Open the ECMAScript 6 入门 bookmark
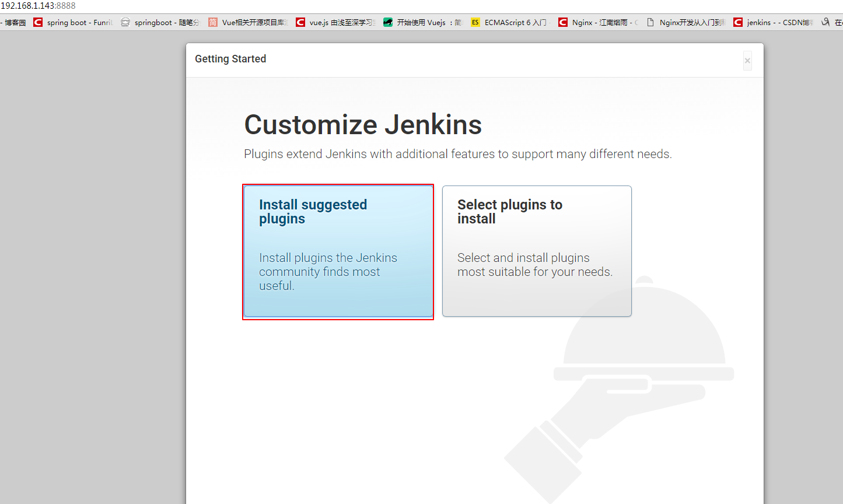The image size is (843, 504). [510, 22]
